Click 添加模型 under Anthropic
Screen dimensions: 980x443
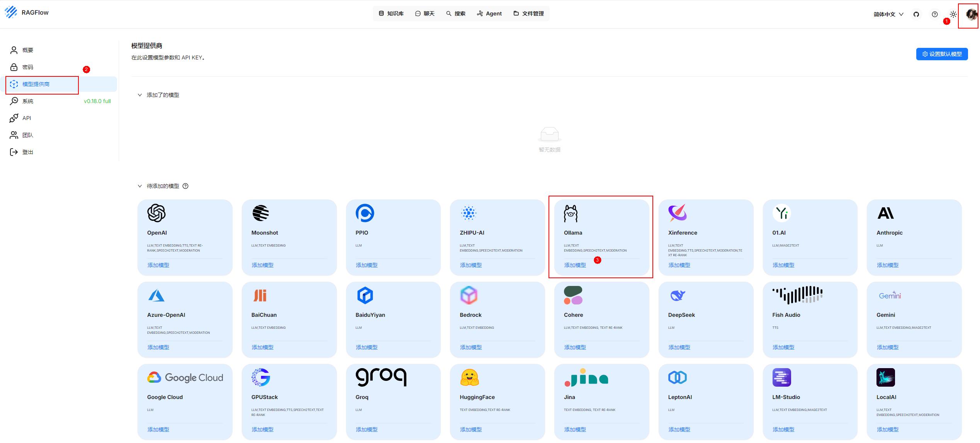[888, 265]
